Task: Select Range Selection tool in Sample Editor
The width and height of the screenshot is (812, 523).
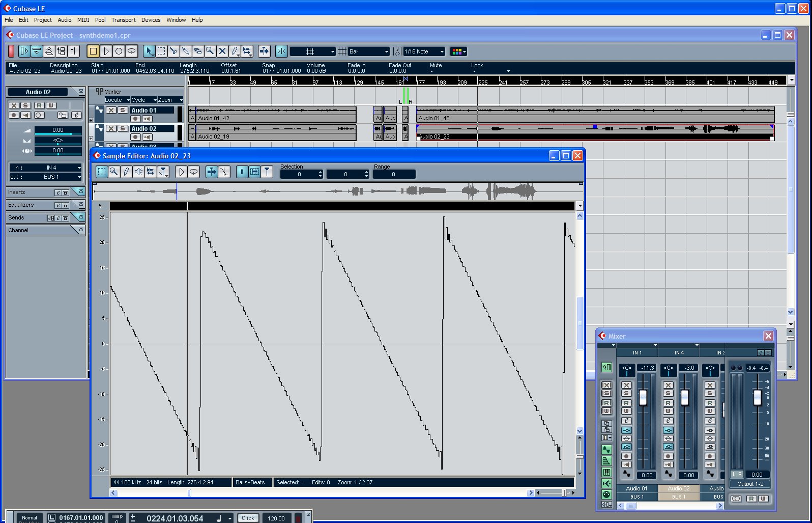Action: coord(102,172)
